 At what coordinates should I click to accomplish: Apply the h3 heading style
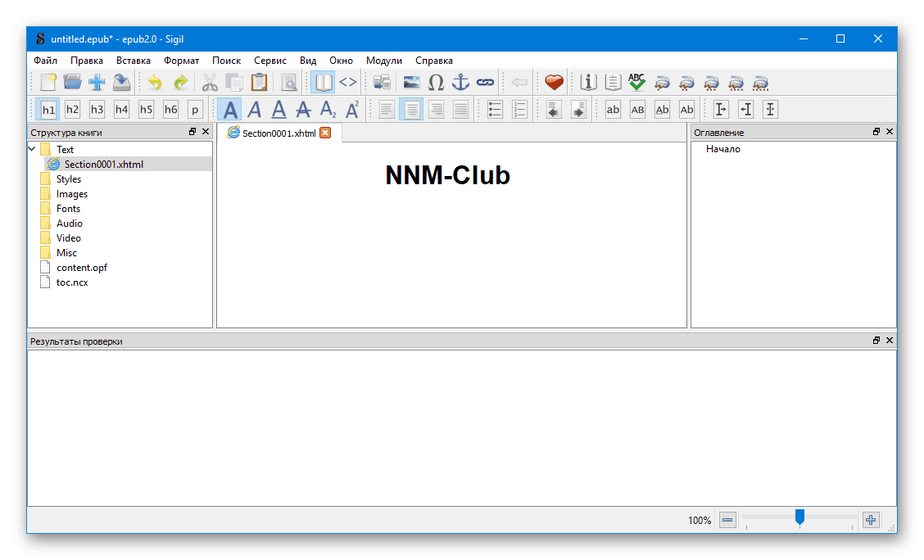[97, 110]
